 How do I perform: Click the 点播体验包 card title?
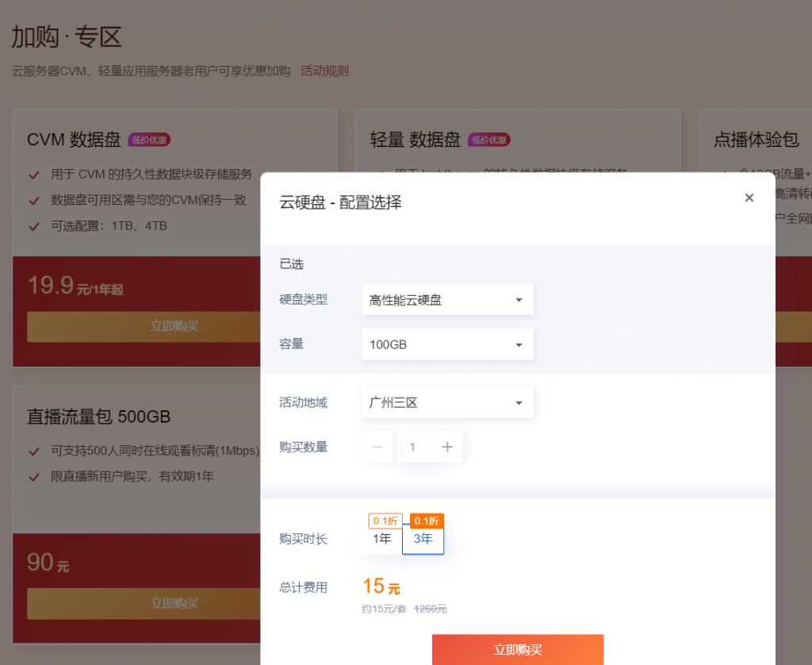[756, 140]
